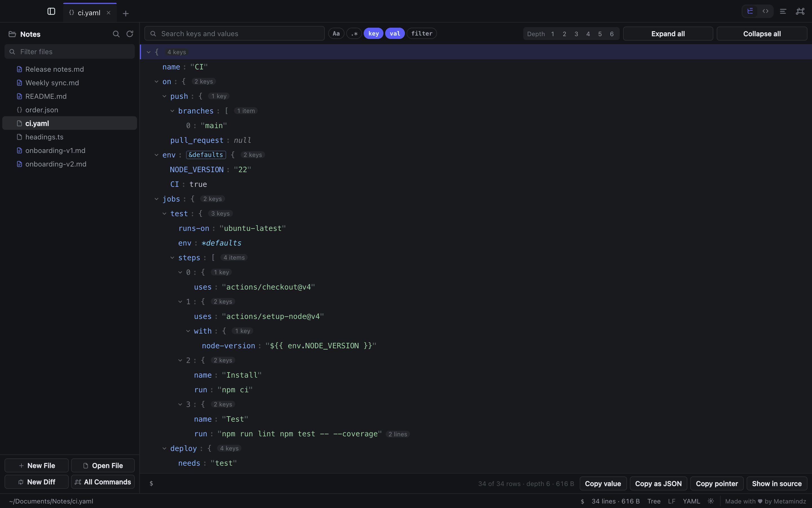Set tree depth to 3
This screenshot has height=508, width=812.
tap(577, 34)
